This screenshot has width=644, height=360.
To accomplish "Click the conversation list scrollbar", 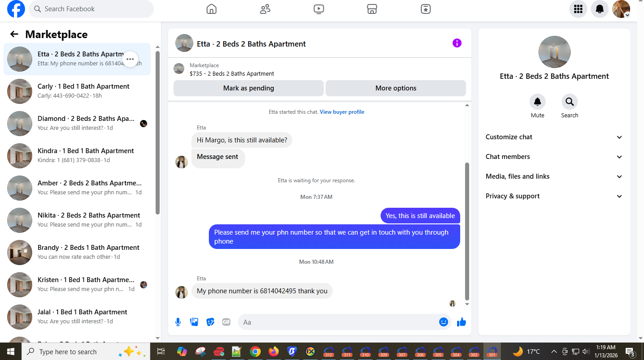I will point(157,133).
